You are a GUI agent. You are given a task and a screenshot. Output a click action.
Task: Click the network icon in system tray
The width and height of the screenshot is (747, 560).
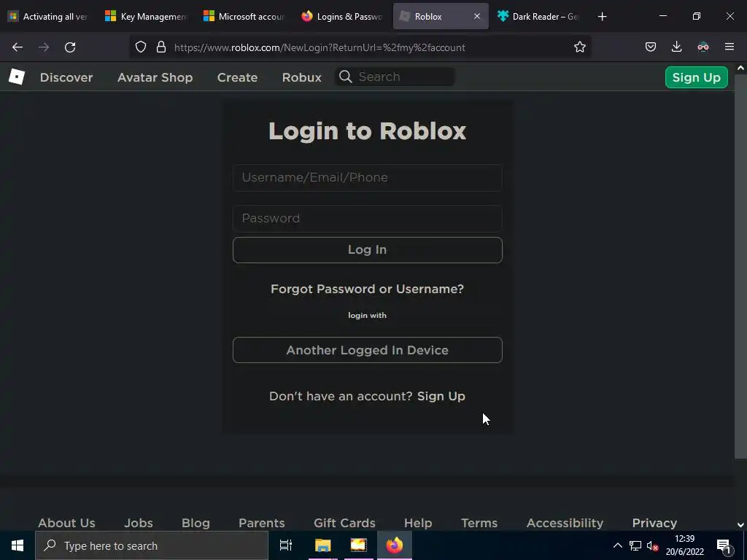pos(635,545)
